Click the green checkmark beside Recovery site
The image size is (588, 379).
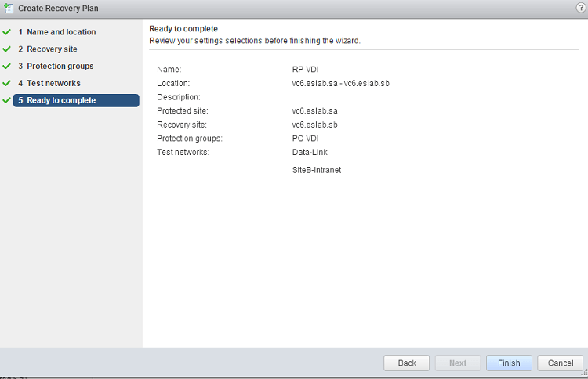[7, 49]
